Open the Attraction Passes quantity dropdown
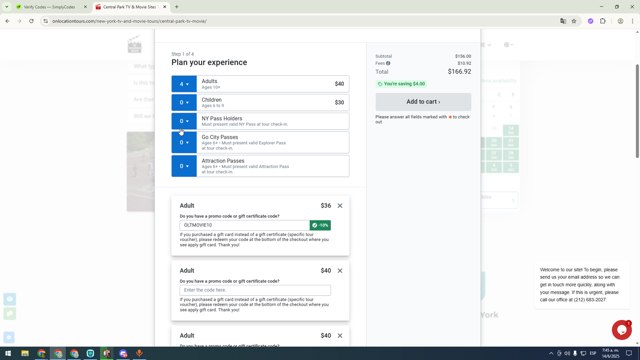Image resolution: width=640 pixels, height=360 pixels. [x=184, y=166]
